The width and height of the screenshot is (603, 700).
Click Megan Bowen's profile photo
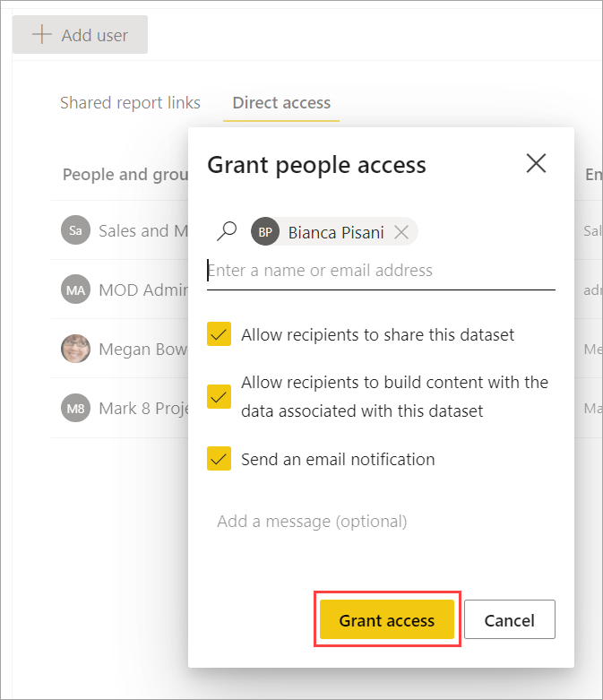[75, 349]
